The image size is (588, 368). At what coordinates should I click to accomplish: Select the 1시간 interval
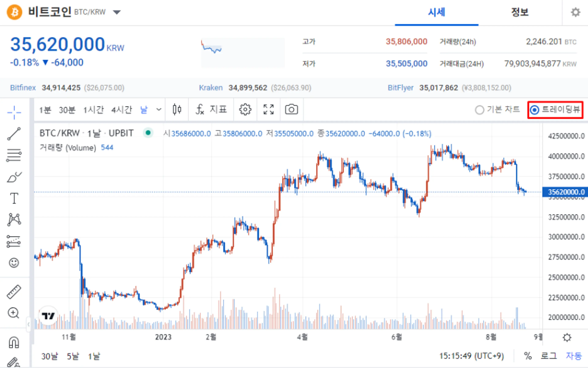point(94,110)
